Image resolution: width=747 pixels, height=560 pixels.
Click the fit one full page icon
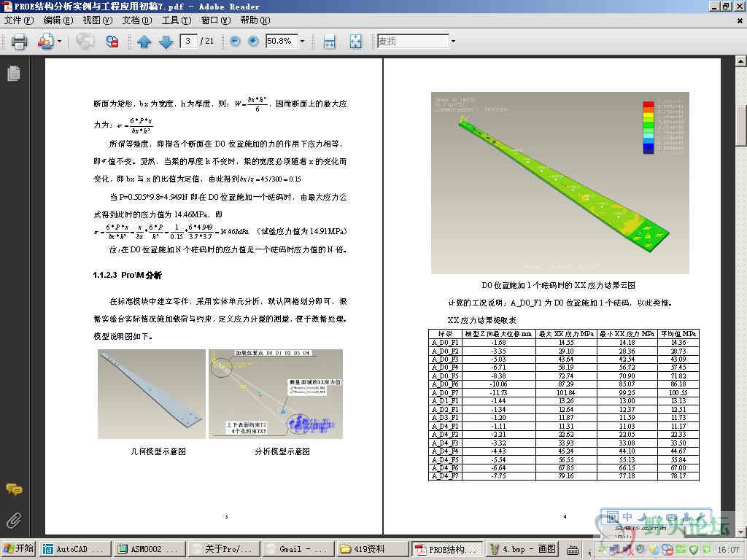point(355,42)
